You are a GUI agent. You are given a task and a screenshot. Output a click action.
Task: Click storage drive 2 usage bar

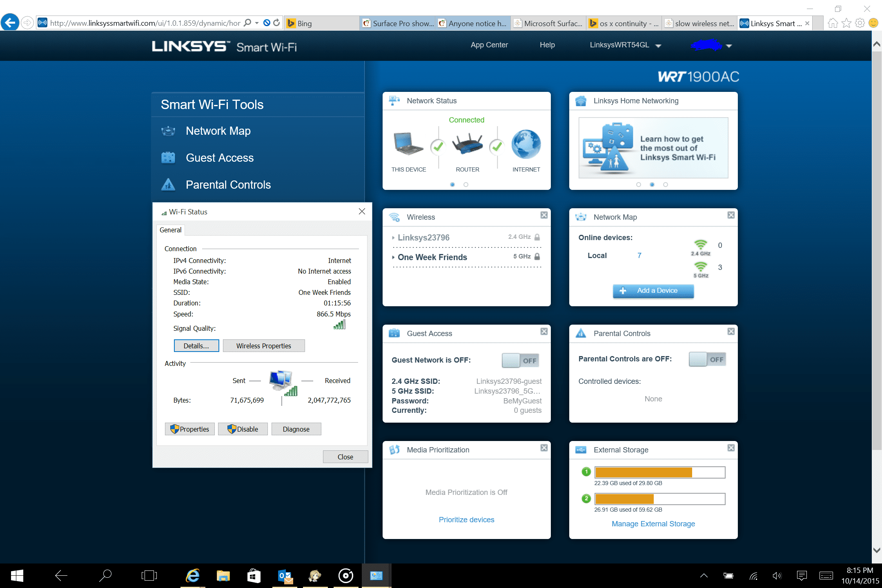[660, 499]
